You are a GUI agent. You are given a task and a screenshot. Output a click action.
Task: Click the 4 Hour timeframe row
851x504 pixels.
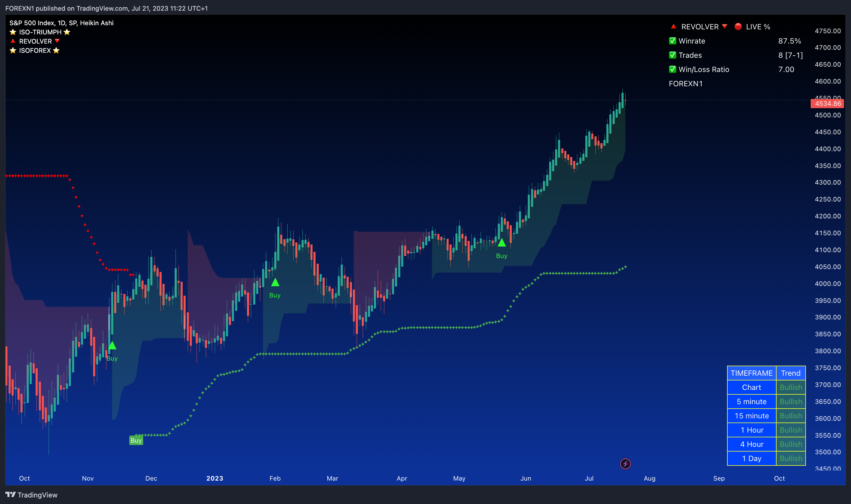click(766, 444)
